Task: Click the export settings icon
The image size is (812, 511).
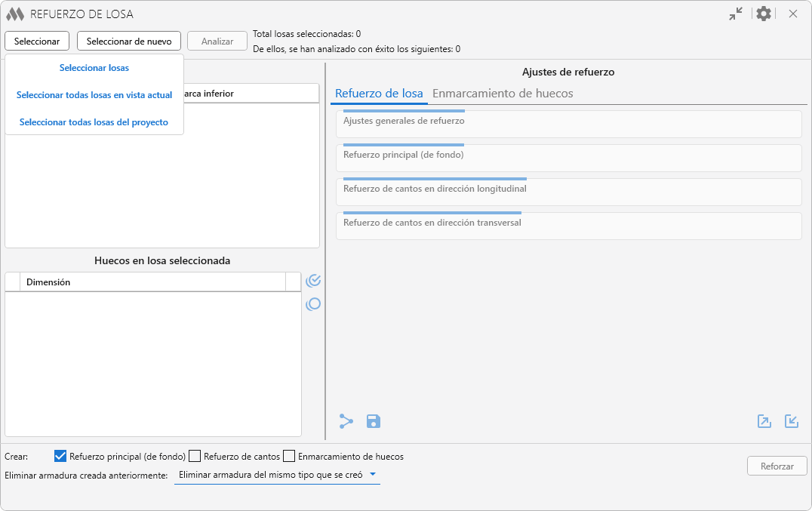Action: point(764,421)
